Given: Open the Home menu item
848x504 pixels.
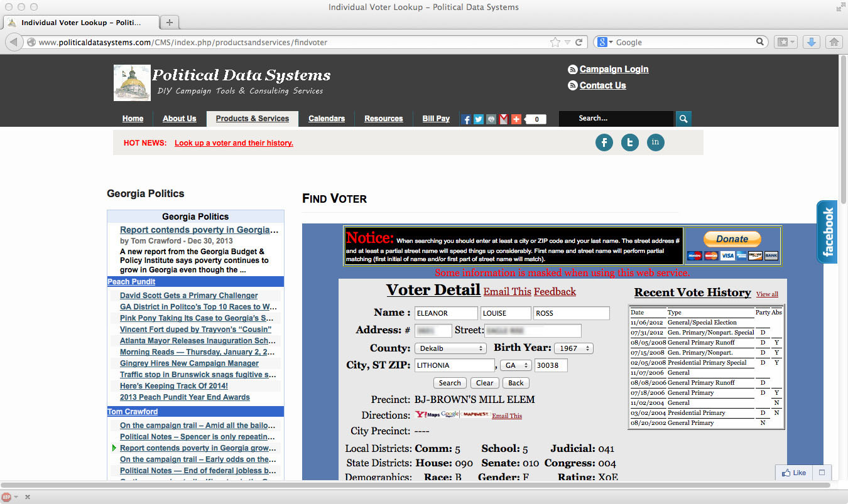Looking at the screenshot, I should click(x=133, y=119).
